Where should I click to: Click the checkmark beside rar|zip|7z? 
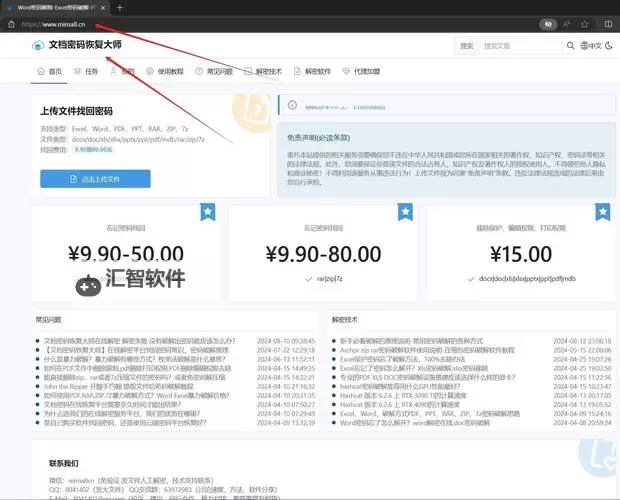(x=309, y=279)
